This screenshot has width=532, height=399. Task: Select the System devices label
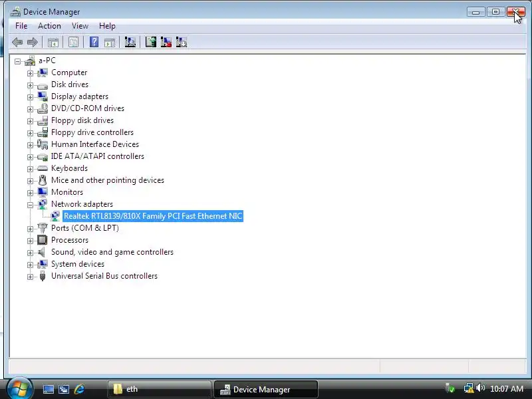[x=78, y=264]
